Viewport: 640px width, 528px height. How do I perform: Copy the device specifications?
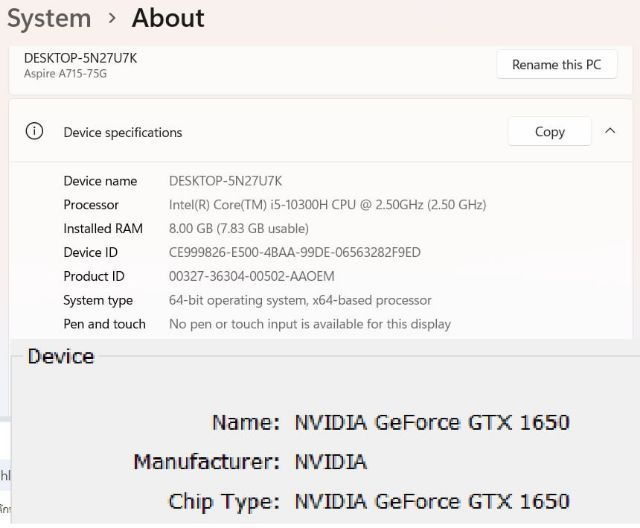click(x=549, y=131)
